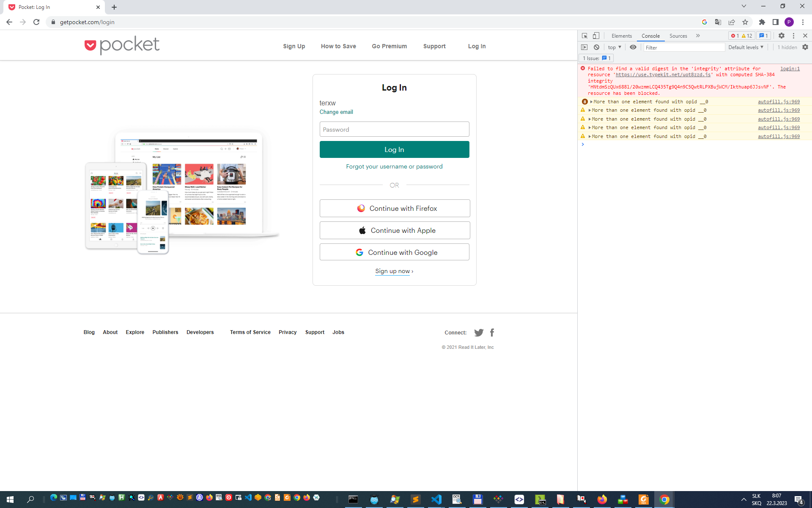Toggle the browser side panel icon
812x508 pixels.
pyautogui.click(x=776, y=22)
